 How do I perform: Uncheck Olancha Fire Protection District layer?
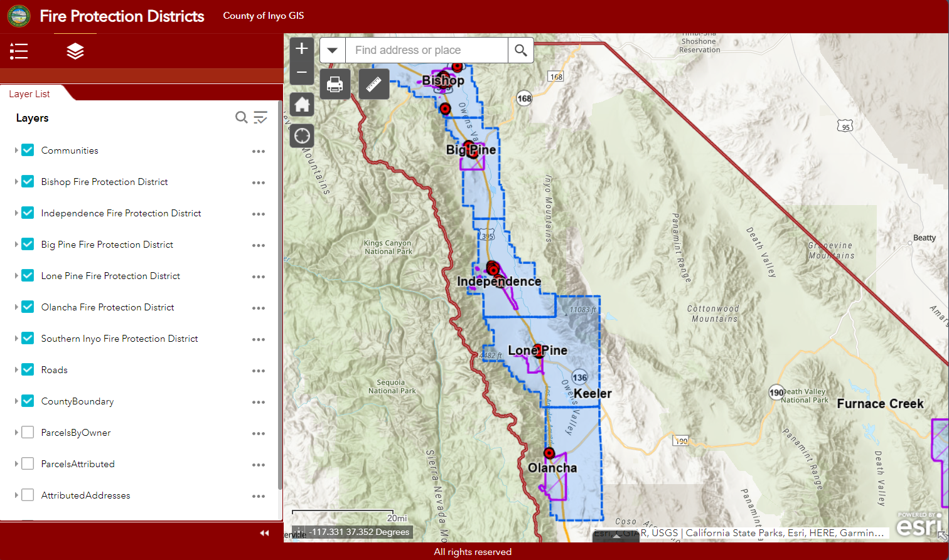[28, 307]
